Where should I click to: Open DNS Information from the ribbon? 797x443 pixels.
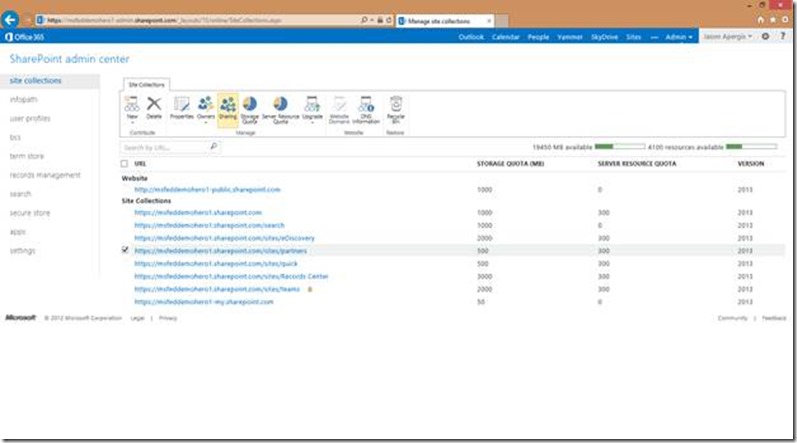[366, 104]
